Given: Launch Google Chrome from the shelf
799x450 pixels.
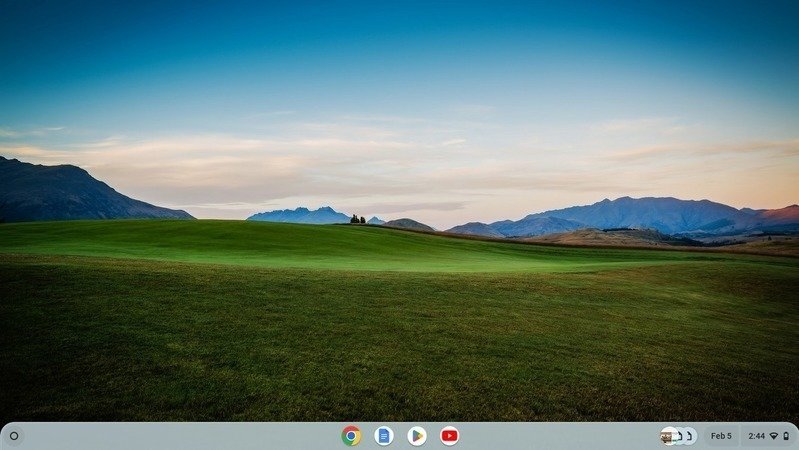Looking at the screenshot, I should (350, 436).
